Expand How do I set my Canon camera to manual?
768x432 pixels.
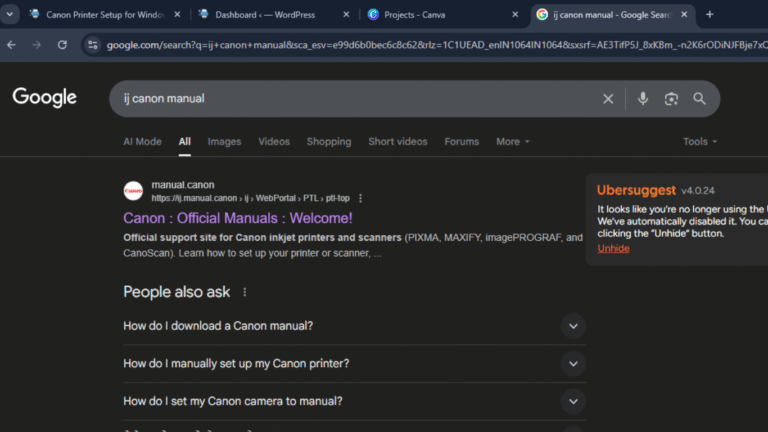(x=354, y=402)
